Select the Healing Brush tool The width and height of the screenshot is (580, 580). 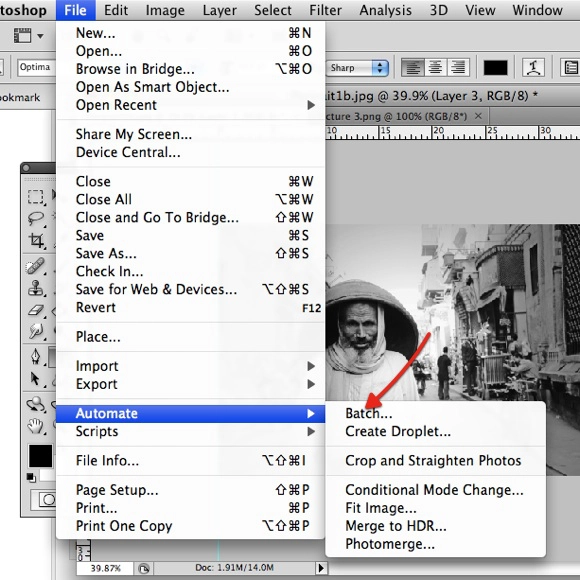tap(36, 266)
